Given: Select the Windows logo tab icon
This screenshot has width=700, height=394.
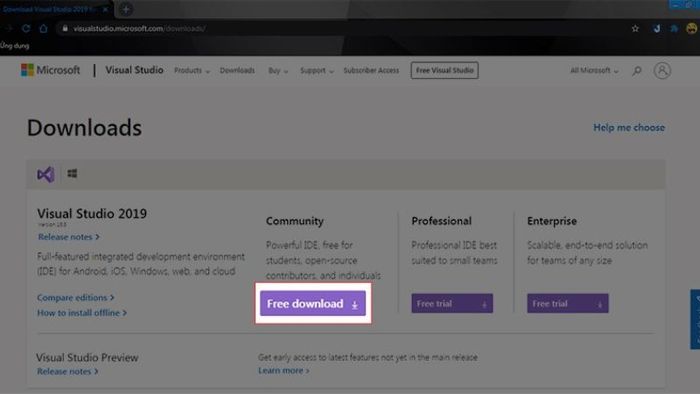Looking at the screenshot, I should point(72,174).
